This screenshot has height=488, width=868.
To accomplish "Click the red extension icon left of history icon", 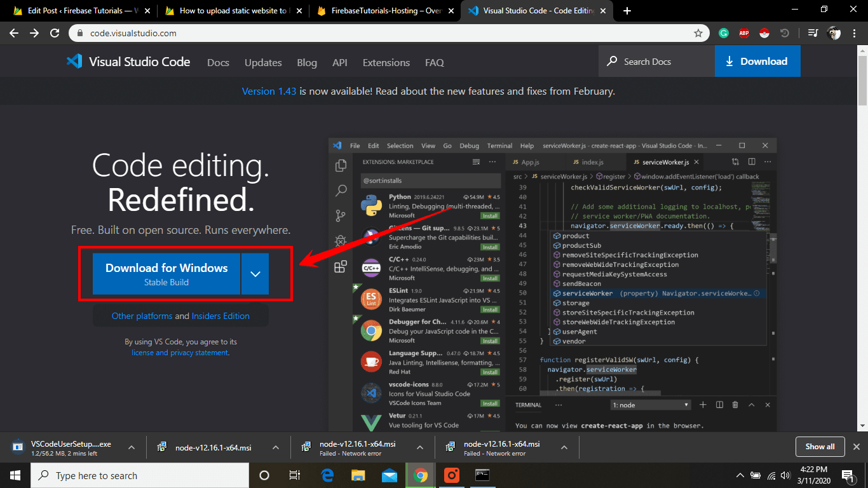I will tap(764, 33).
